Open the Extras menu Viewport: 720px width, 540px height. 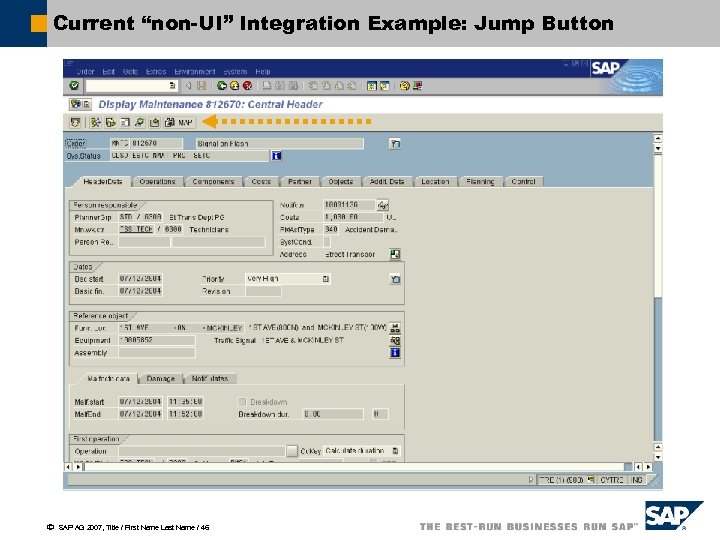(156, 72)
